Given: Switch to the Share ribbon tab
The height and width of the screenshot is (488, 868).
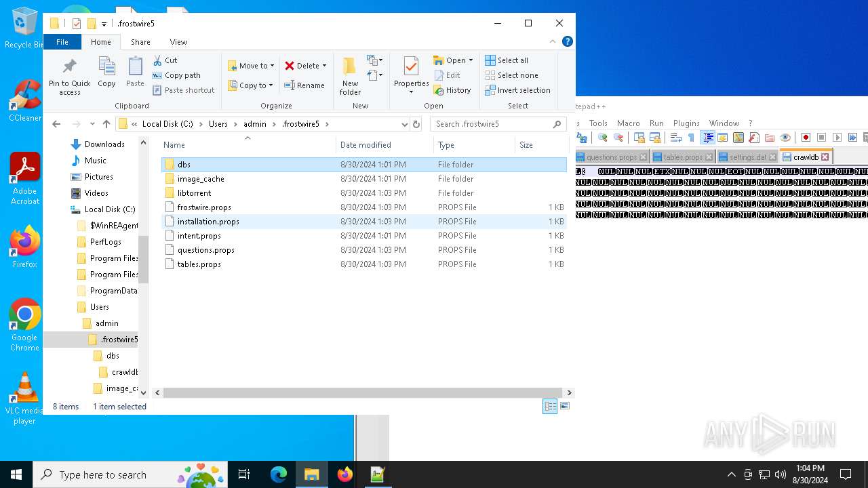Looking at the screenshot, I should 140,42.
